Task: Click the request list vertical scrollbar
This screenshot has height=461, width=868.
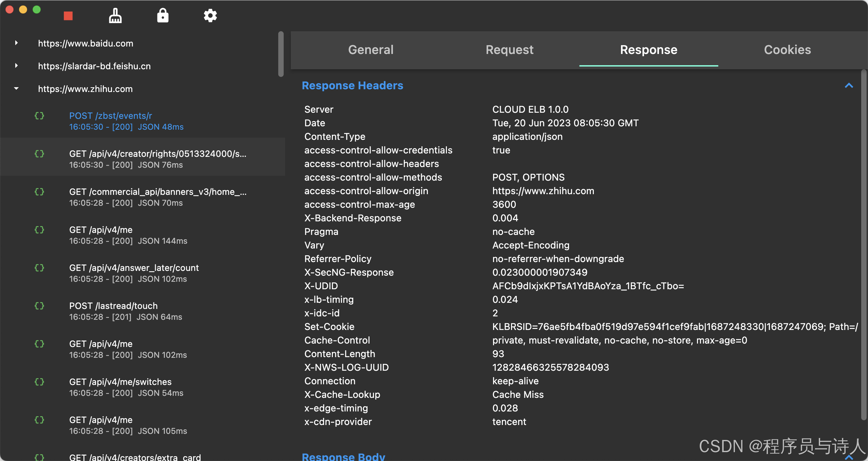Action: pos(281,54)
